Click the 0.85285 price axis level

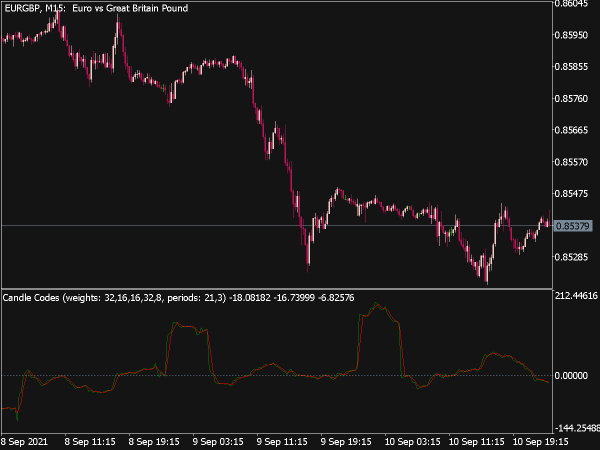571,257
